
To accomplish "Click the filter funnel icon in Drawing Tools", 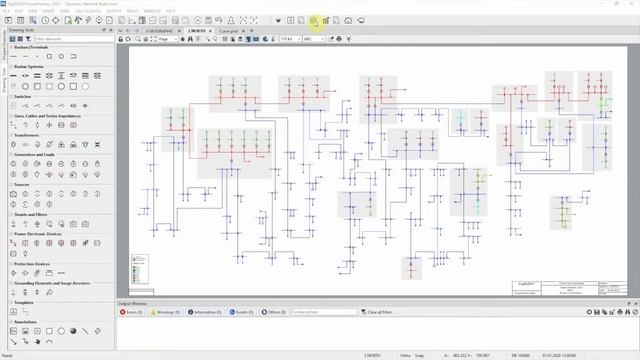I will (x=28, y=39).
